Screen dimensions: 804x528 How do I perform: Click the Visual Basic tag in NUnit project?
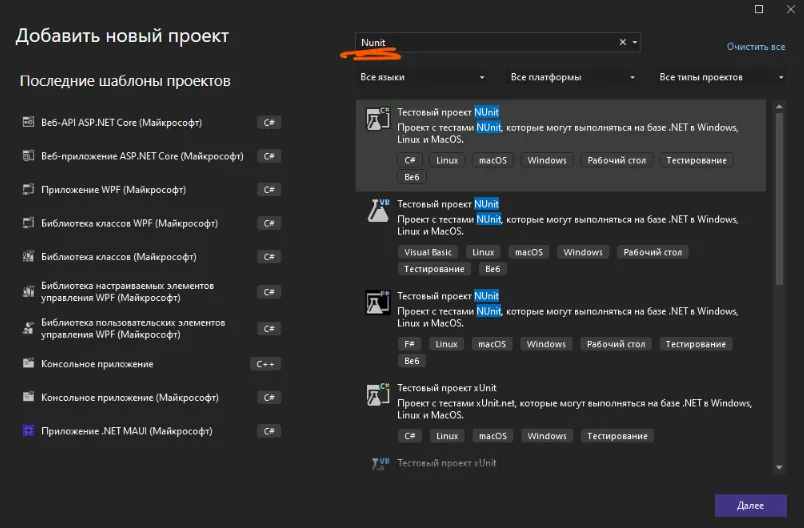coord(428,252)
